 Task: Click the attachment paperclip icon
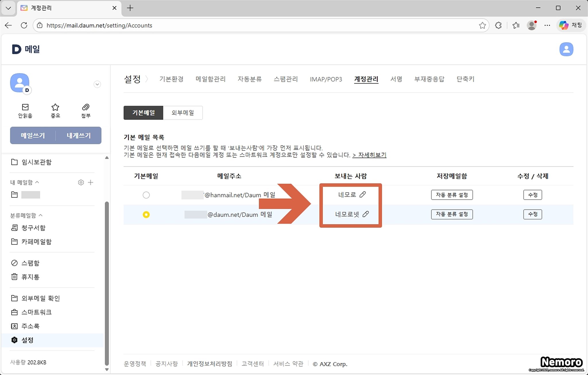86,107
